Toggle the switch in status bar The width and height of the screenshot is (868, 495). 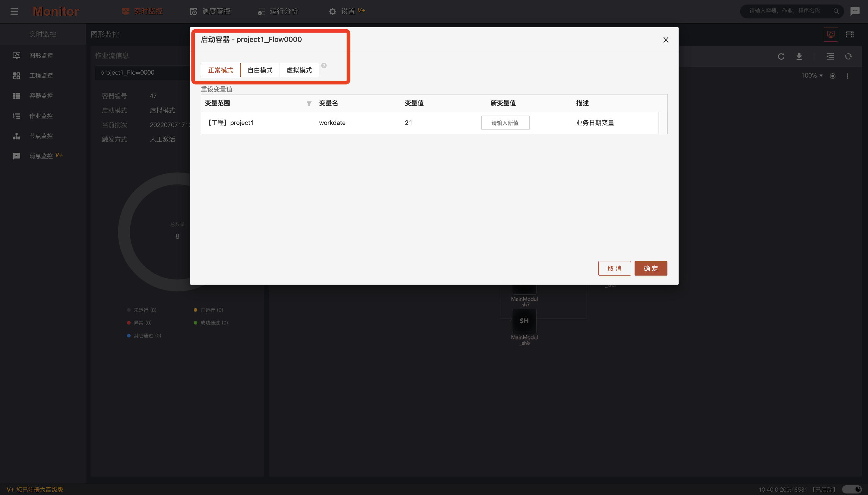[851, 489]
